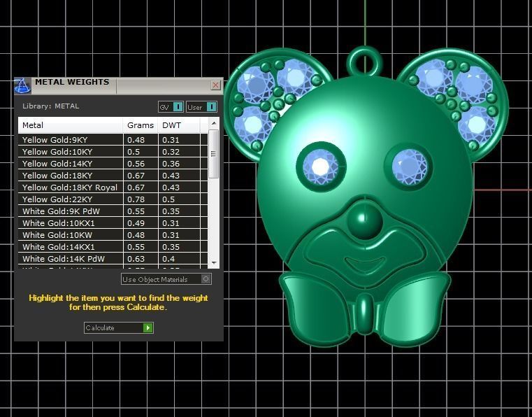The image size is (532, 417).
Task: Click the green play arrow on Calculate
Action: click(x=148, y=327)
